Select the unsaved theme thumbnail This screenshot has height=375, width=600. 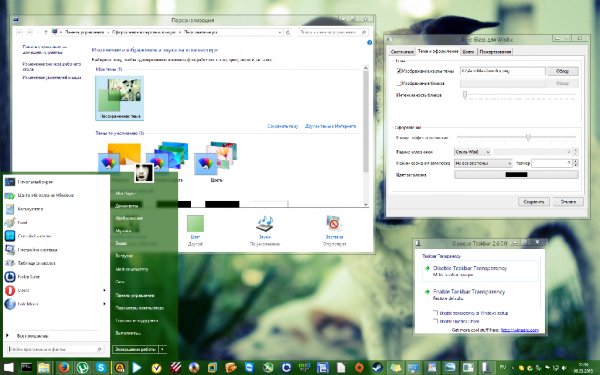[120, 98]
